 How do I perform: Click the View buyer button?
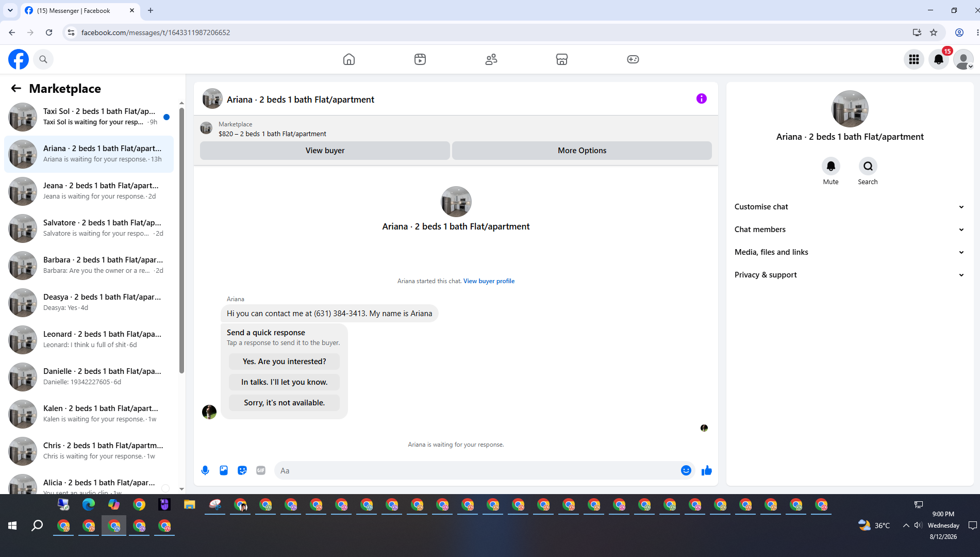(325, 151)
